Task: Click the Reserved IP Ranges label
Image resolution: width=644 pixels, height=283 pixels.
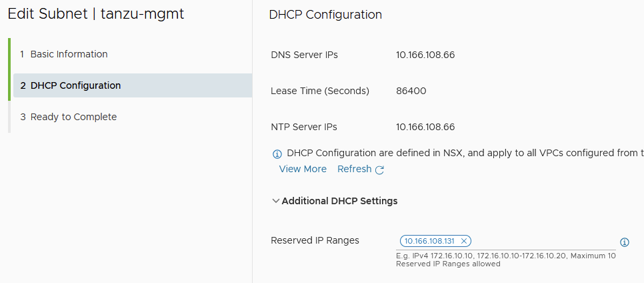Action: coord(315,240)
